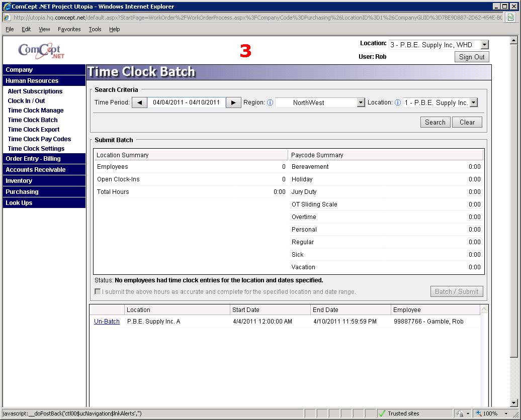Screen dimensions: 521x420
Task: Click the Un-Batch link
Action: pos(107,322)
